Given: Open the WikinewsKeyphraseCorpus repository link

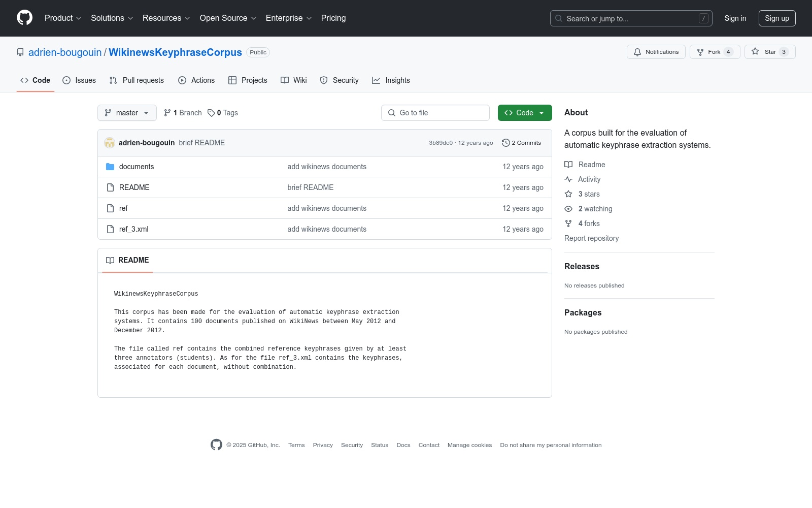Looking at the screenshot, I should click(175, 52).
